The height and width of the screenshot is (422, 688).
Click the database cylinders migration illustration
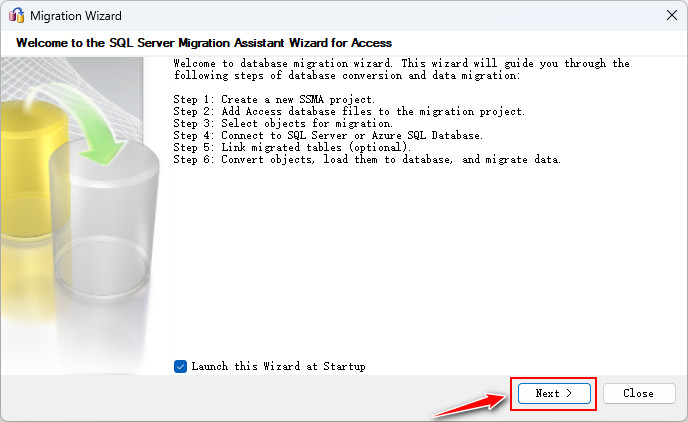pos(80,215)
